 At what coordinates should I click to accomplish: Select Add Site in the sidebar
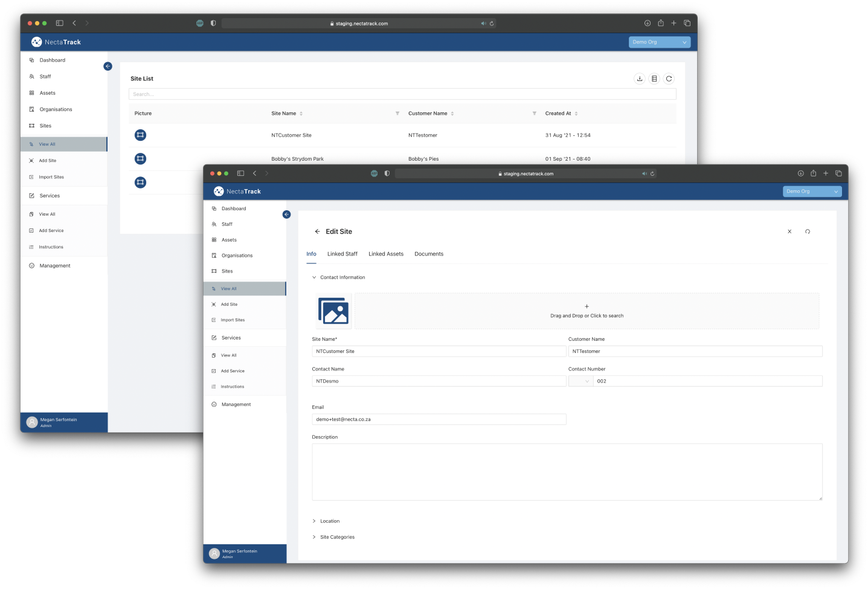click(228, 304)
